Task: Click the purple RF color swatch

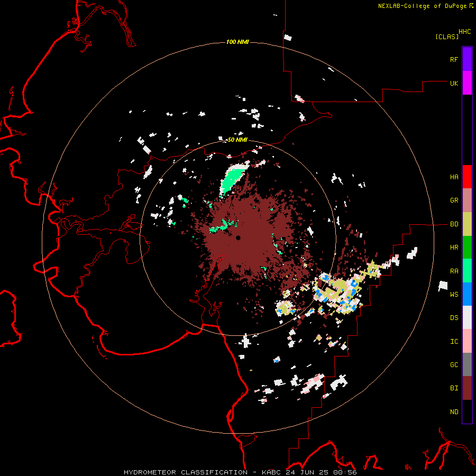Action: tap(467, 59)
